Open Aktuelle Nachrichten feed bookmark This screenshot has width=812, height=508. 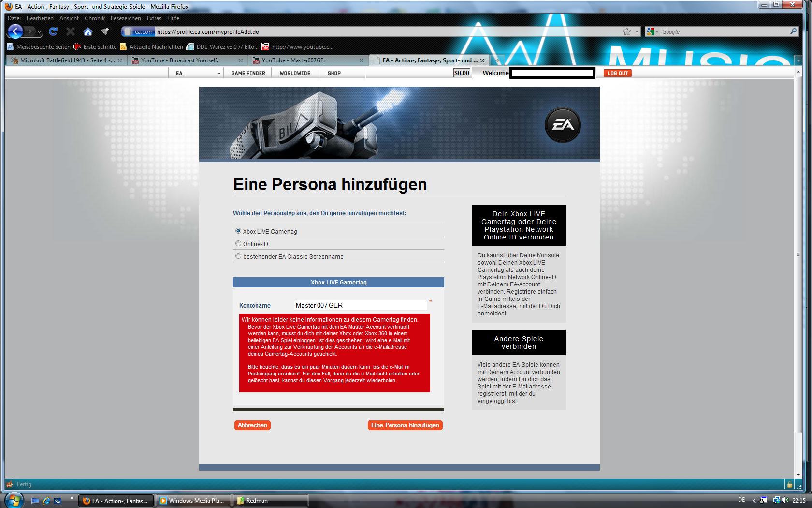151,47
